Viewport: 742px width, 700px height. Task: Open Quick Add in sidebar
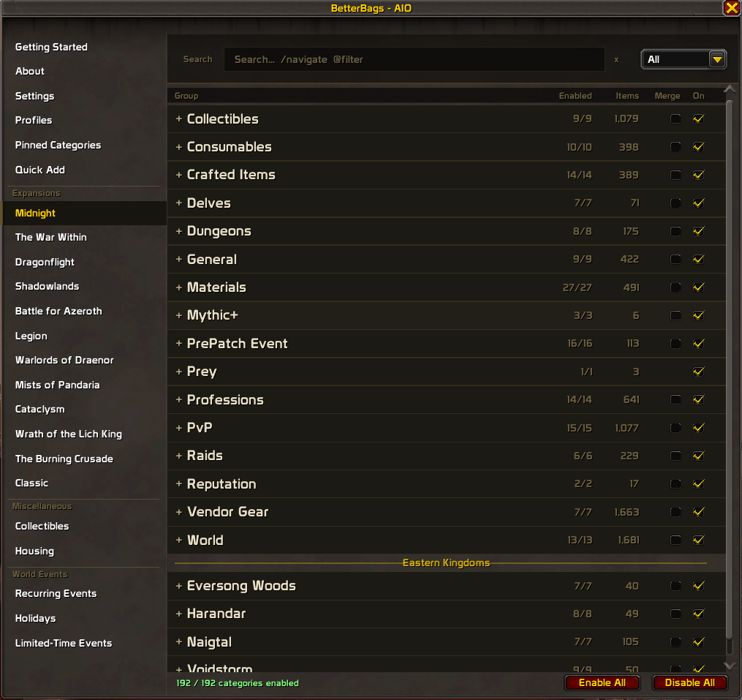tap(39, 170)
